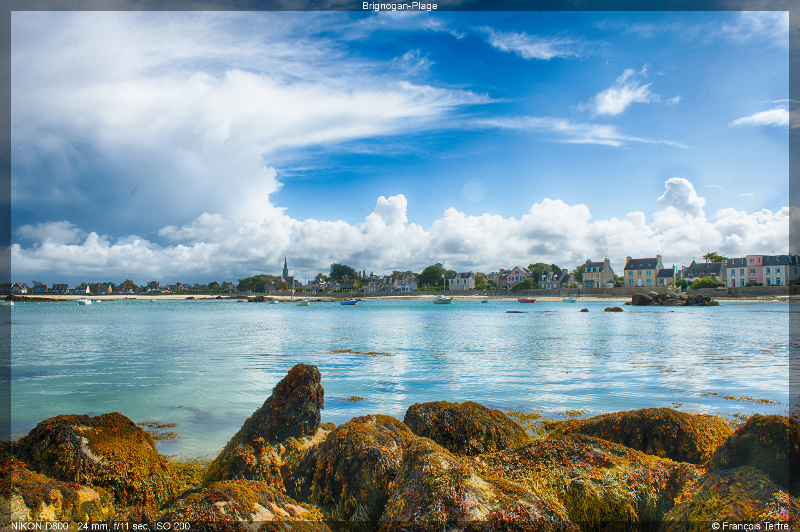This screenshot has height=532, width=800.
Task: Click the 'Brignogan-Plage' title text
Action: coord(400,6)
